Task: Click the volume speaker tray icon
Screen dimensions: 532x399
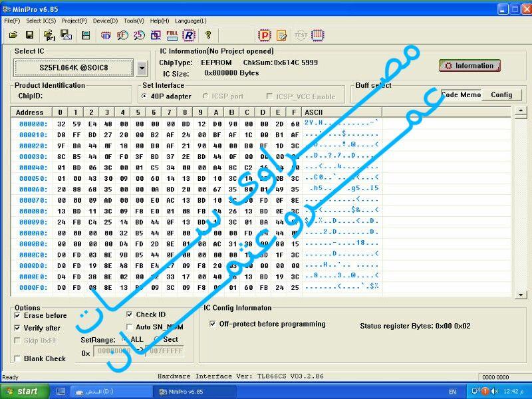Action: coord(494,391)
